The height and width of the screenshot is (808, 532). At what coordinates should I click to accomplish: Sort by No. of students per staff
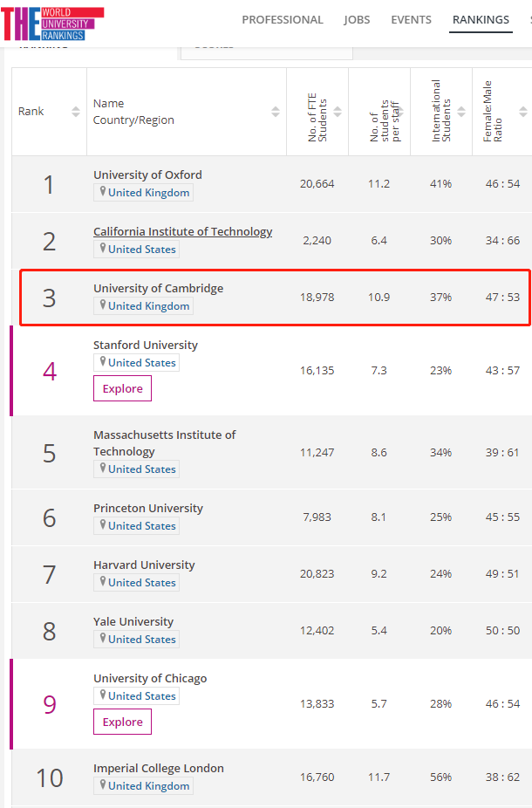[399, 112]
